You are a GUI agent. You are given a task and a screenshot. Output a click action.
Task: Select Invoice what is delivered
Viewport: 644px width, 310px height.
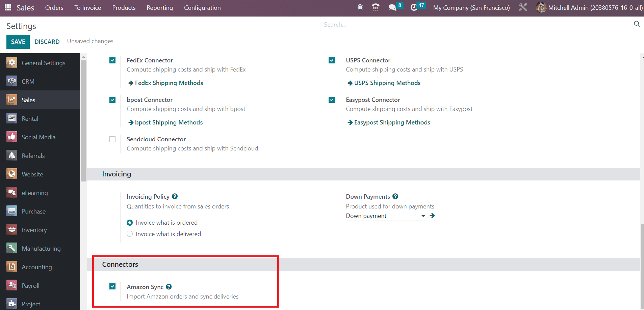pyautogui.click(x=130, y=234)
